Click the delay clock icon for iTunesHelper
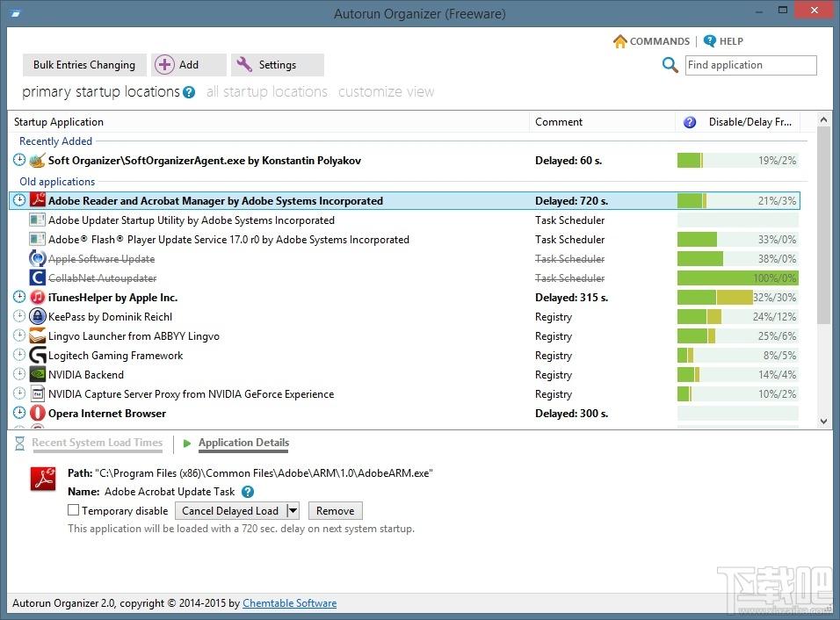This screenshot has height=620, width=840. tap(19, 296)
